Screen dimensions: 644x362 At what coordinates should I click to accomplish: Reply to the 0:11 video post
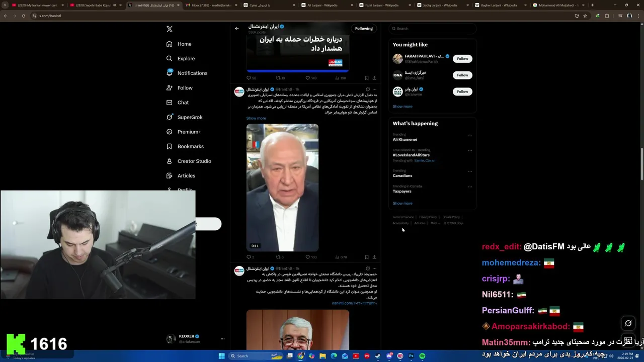tap(250, 257)
